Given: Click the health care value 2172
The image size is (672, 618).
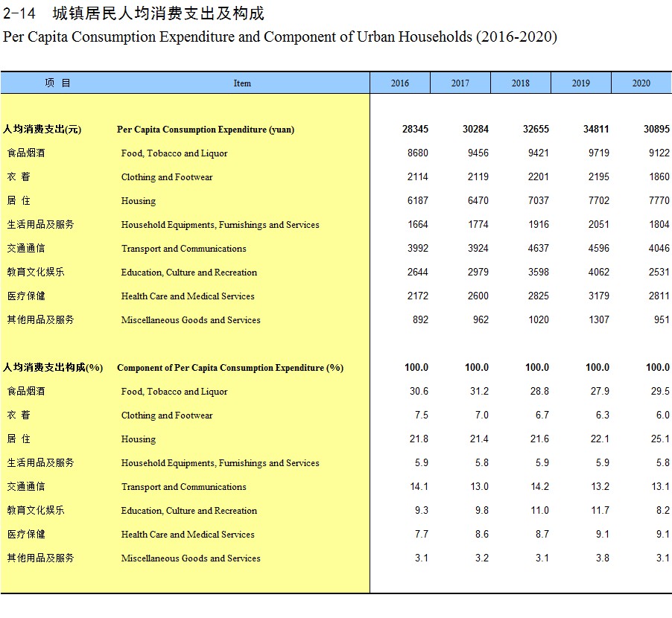Looking at the screenshot, I should pos(418,296).
